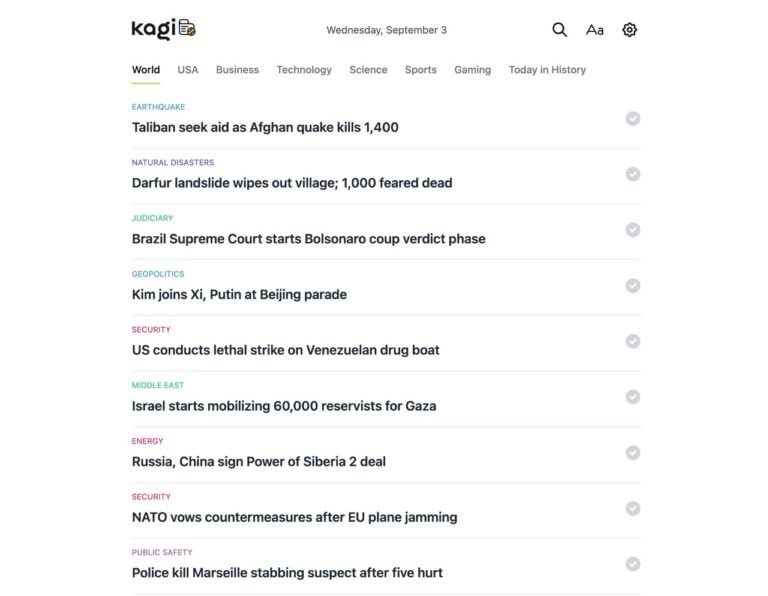Viewport: 768px width, 596px height.
Task: Open the search magnifier icon
Action: click(x=560, y=30)
